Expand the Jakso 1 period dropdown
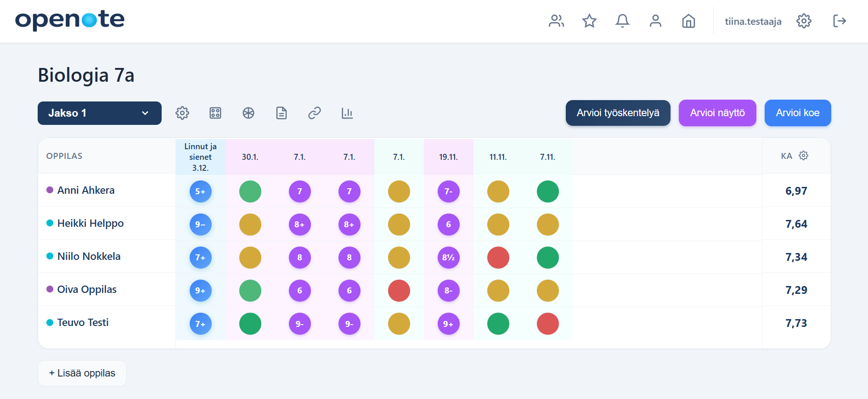Screen dimensions: 868x399 click(x=100, y=113)
